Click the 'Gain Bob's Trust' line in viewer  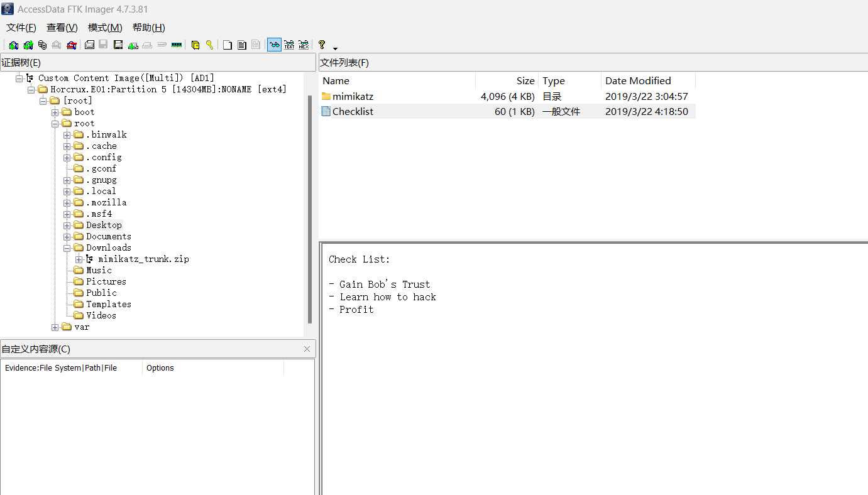click(x=379, y=285)
